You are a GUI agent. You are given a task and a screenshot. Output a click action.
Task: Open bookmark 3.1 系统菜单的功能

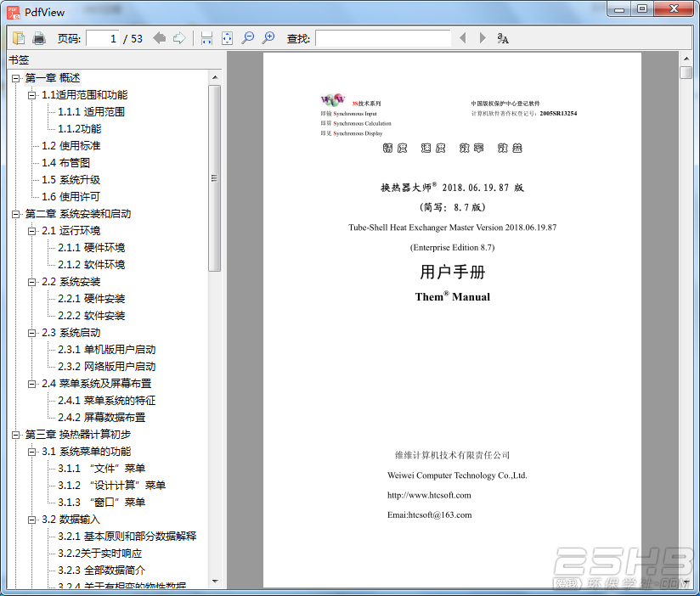86,452
